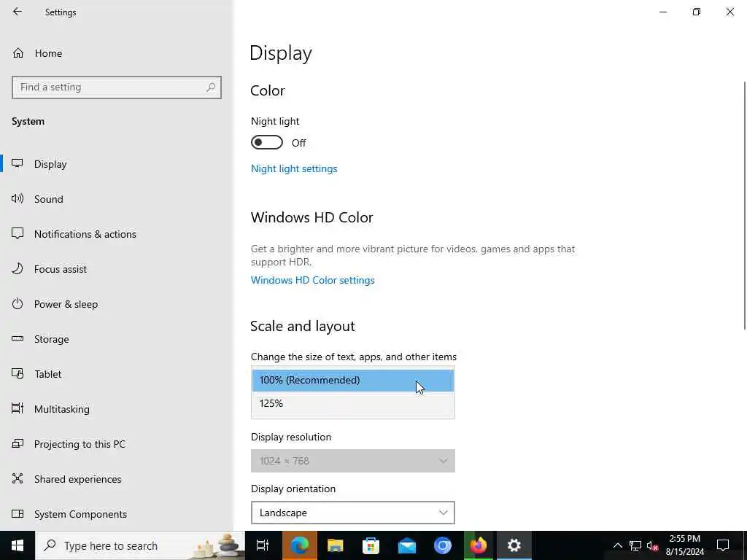Click the Storage drive icon in sidebar

[x=18, y=338]
